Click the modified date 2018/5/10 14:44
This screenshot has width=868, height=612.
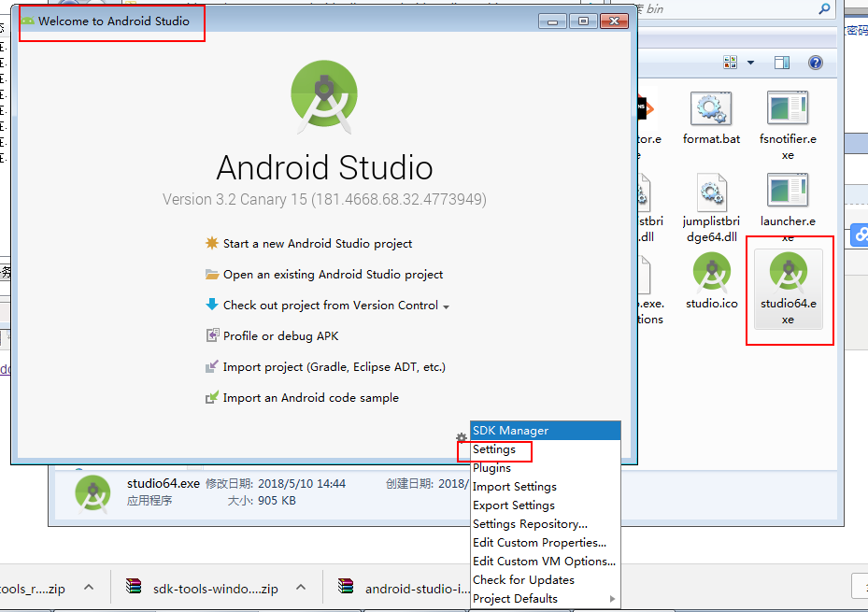coord(302,484)
